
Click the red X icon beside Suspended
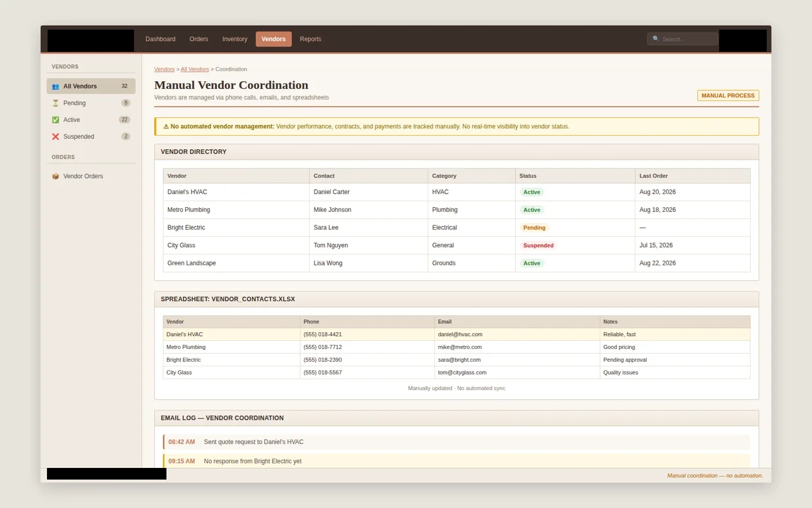[x=56, y=137]
